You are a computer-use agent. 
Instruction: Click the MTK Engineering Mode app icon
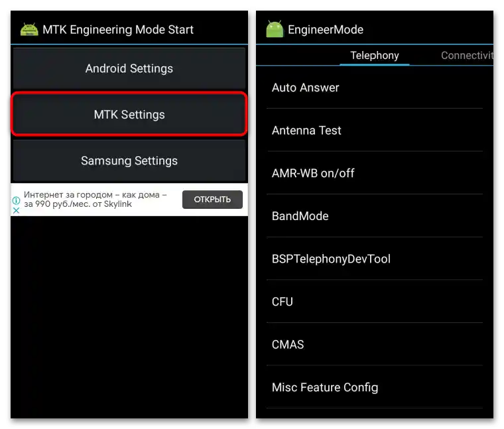pyautogui.click(x=29, y=30)
